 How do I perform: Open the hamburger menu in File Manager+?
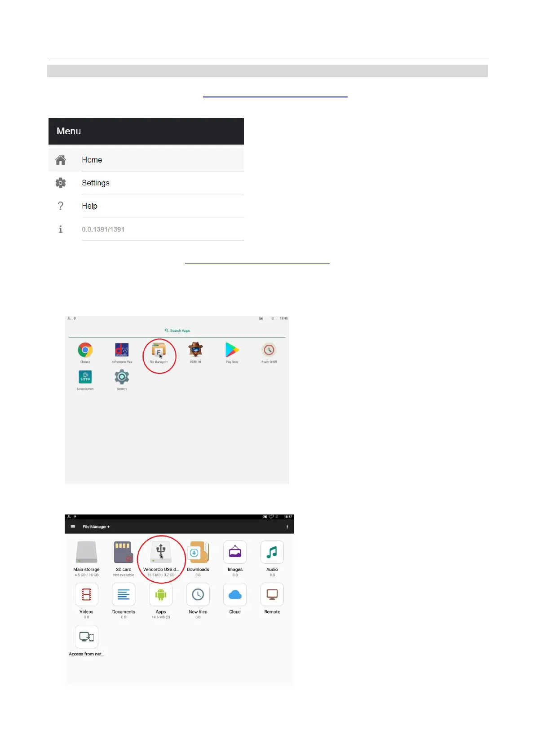click(x=73, y=527)
